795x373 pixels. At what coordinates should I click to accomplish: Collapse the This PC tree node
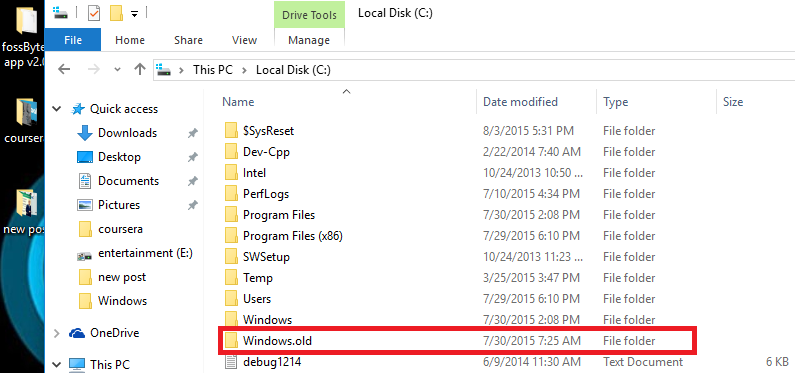point(57,364)
